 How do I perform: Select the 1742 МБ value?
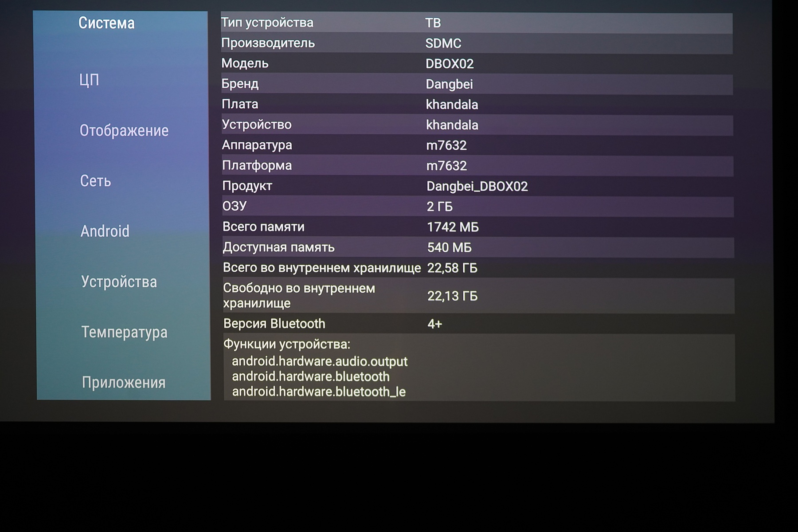[453, 227]
